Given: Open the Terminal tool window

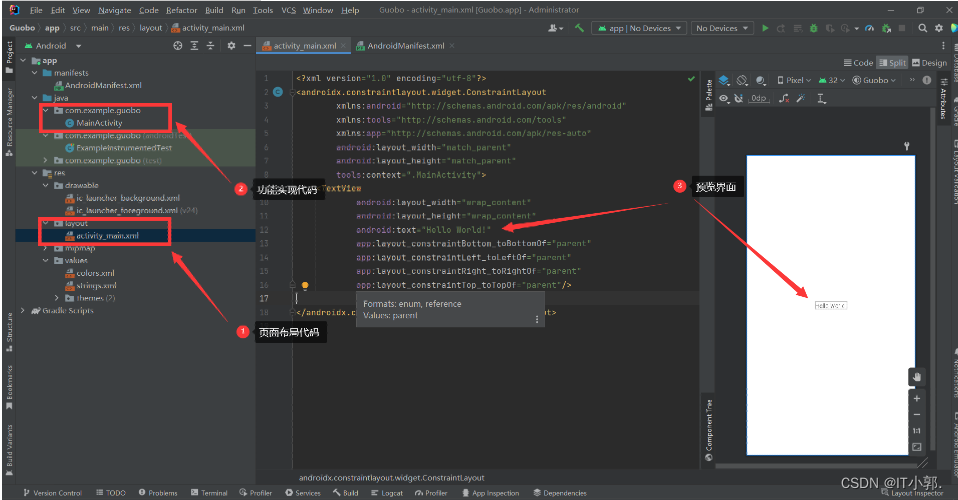Looking at the screenshot, I should pyautogui.click(x=209, y=493).
